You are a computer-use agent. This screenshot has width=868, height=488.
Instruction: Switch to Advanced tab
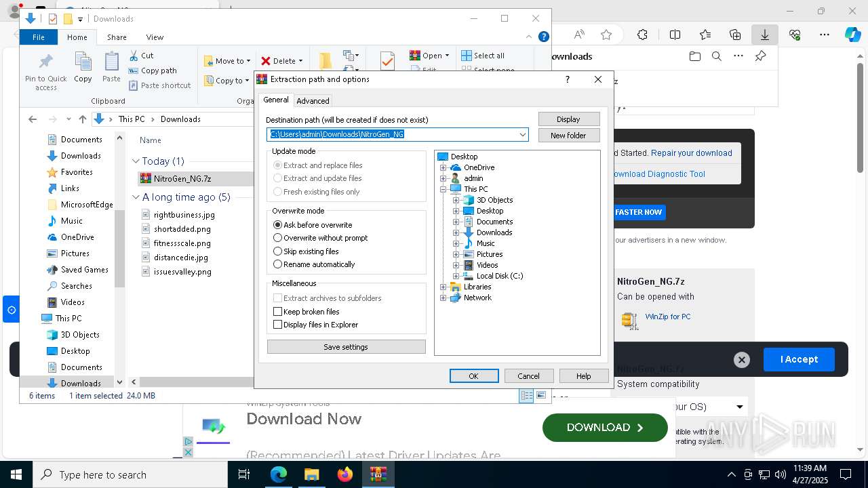click(x=313, y=100)
